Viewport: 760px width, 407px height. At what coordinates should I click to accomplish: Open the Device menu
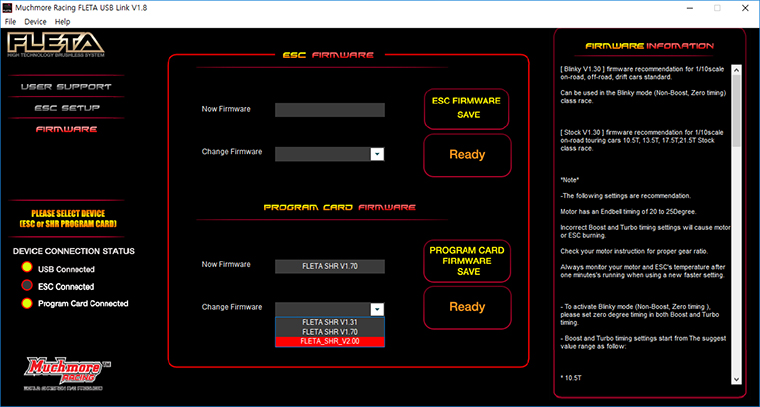[x=35, y=22]
